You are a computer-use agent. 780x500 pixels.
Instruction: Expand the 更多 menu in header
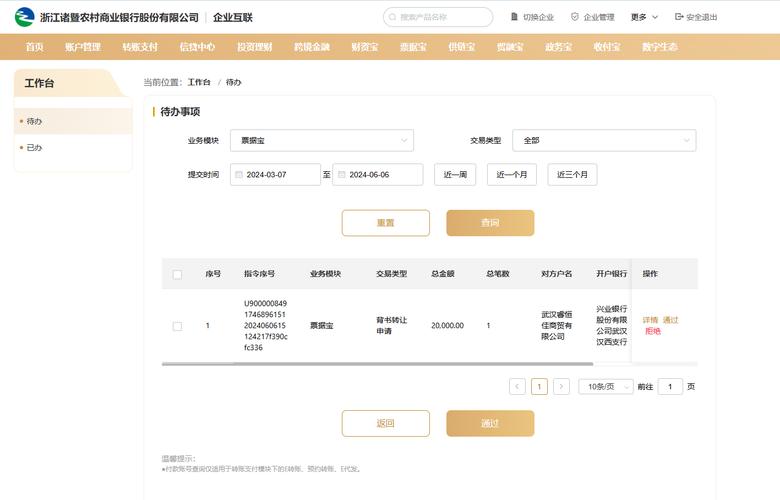(644, 17)
